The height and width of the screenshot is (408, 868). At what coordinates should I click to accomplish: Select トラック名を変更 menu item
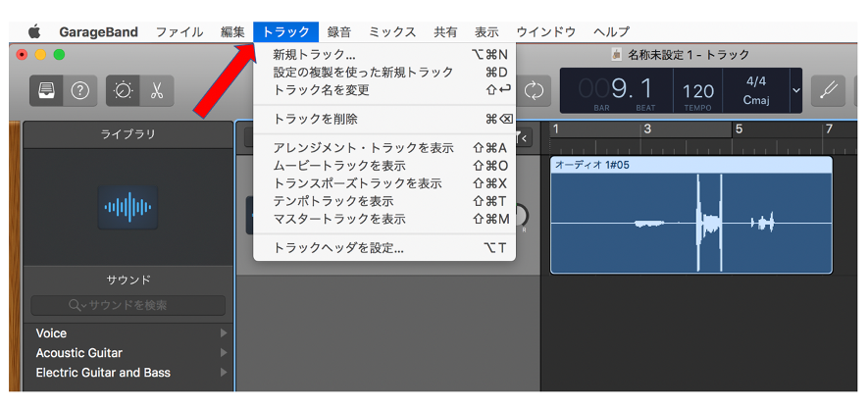point(384,89)
